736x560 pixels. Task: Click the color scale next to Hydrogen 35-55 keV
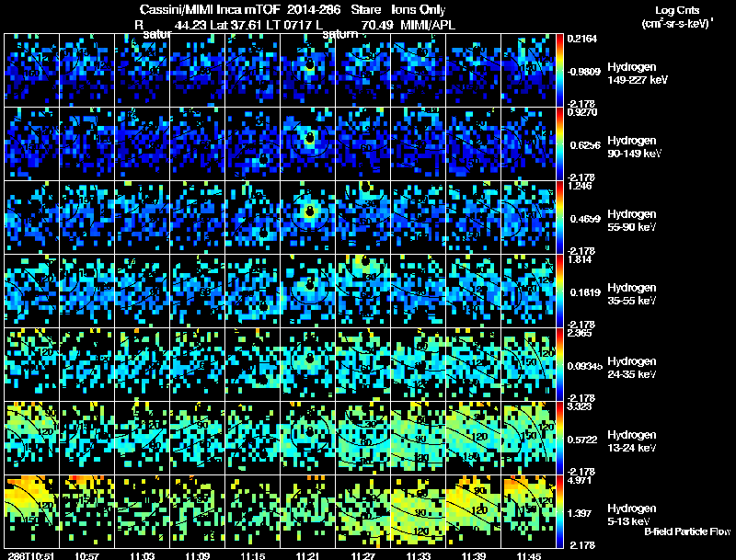559,291
